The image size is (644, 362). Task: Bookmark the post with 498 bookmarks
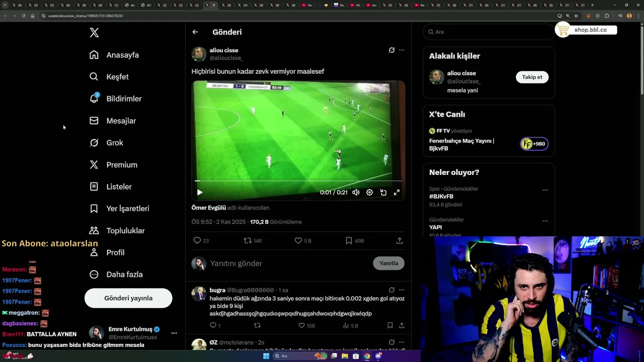pos(355,241)
